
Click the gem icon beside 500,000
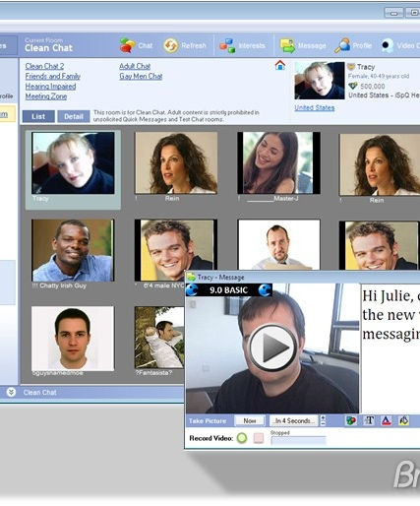(x=353, y=86)
